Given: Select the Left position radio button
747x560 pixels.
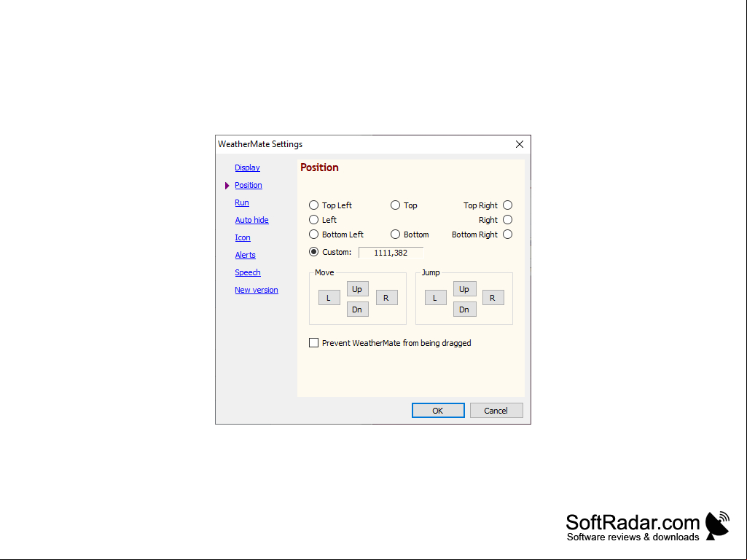Looking at the screenshot, I should tap(313, 220).
